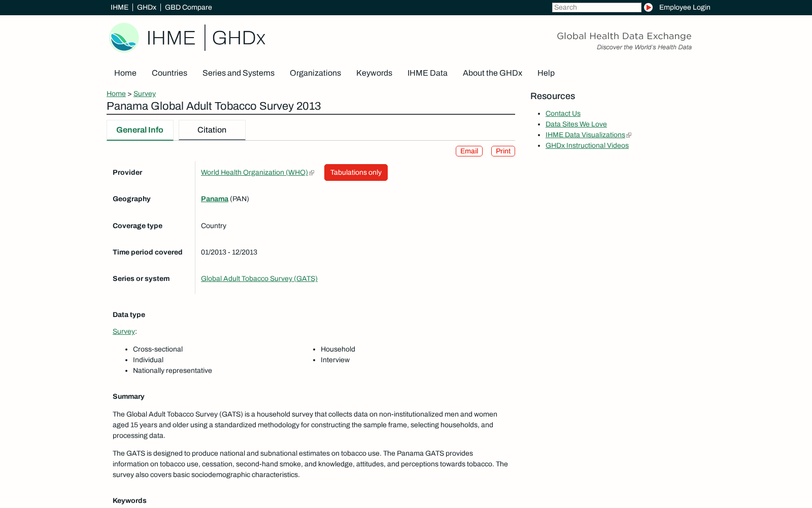Click the time period value 01/2013 - 12/2013
The width and height of the screenshot is (812, 508).
[x=229, y=252]
